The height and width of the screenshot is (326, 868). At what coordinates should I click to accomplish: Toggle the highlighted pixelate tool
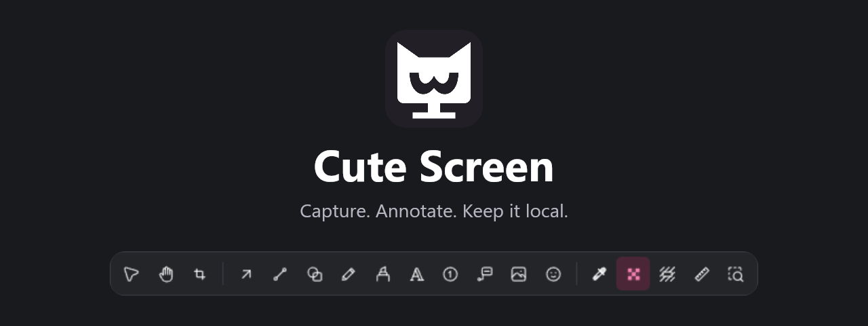[633, 274]
